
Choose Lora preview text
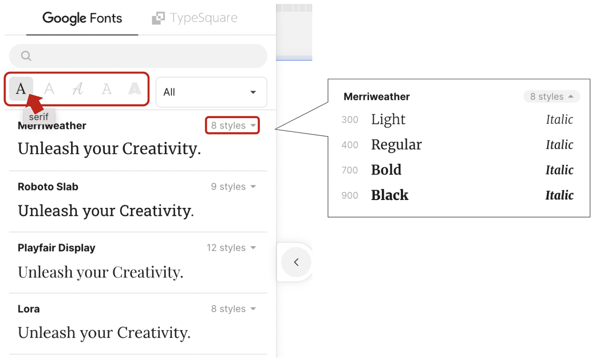point(104,333)
